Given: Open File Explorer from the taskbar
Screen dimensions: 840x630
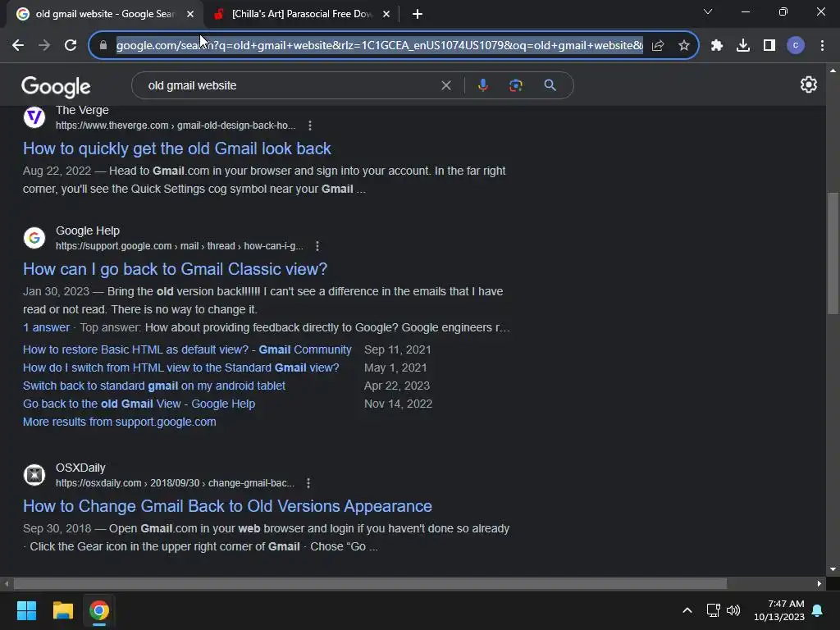Looking at the screenshot, I should point(62,610).
